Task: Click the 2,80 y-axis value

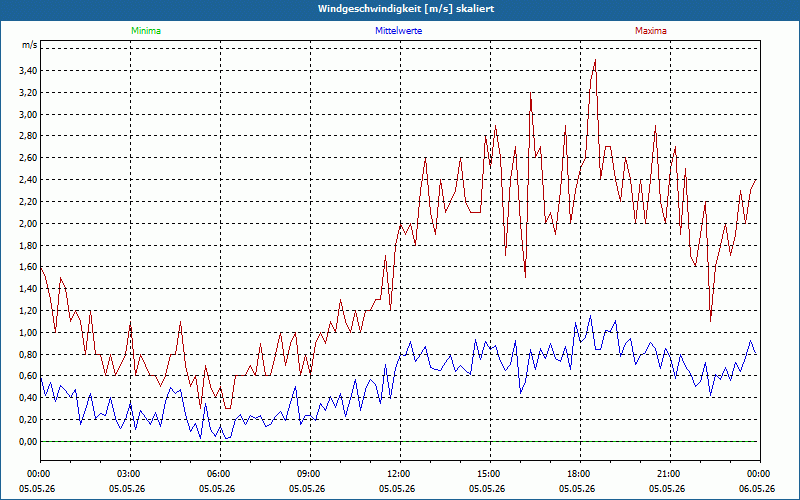Action: click(28, 136)
